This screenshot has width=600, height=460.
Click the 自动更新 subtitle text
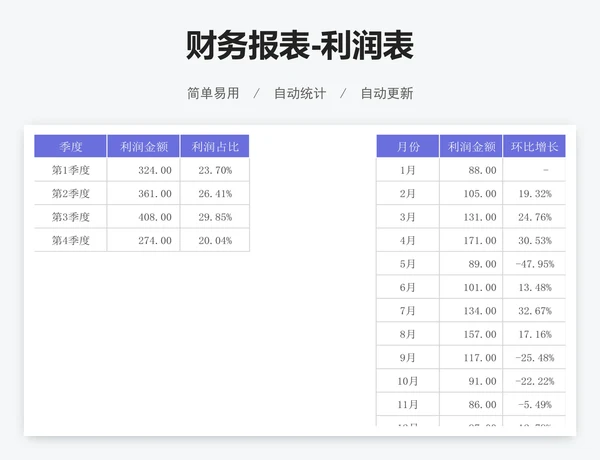tap(387, 93)
